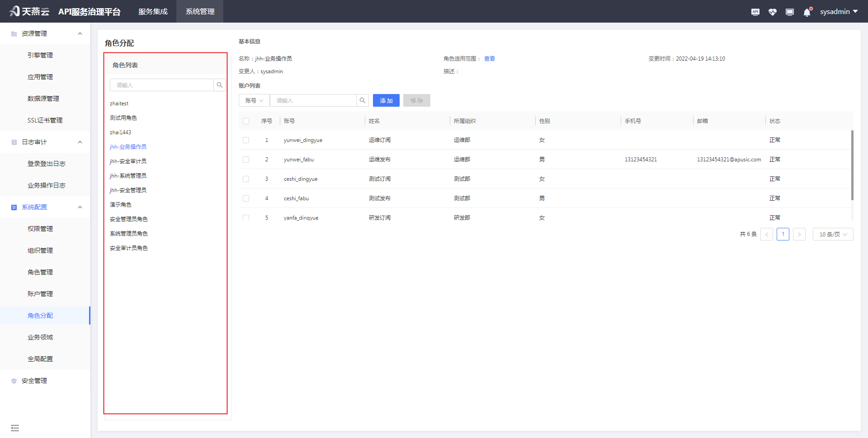Click the API icon in the top bar

coord(755,12)
